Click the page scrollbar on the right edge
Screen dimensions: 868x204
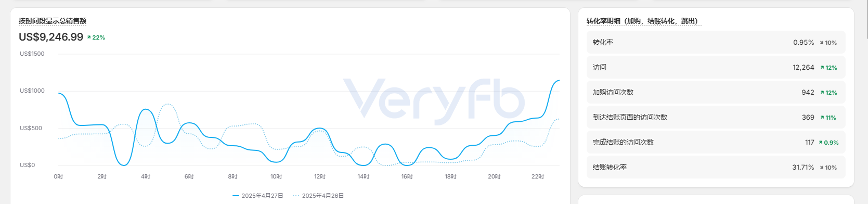point(866,19)
